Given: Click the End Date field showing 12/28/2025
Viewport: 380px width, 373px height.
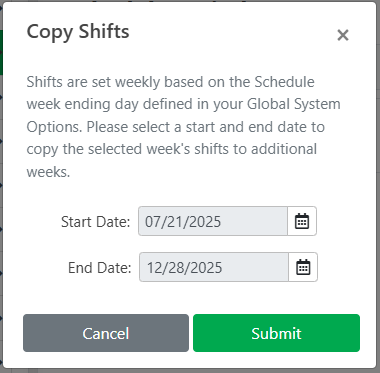Looking at the screenshot, I should [214, 267].
